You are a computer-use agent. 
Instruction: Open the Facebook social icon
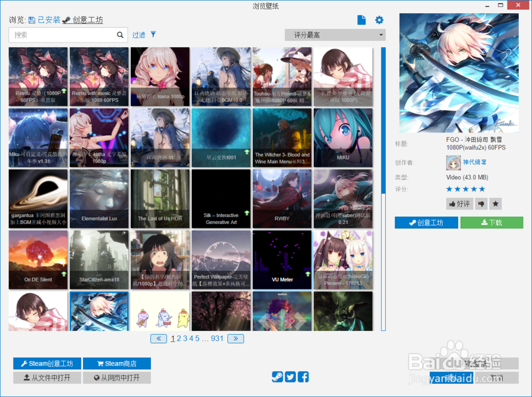point(303,377)
